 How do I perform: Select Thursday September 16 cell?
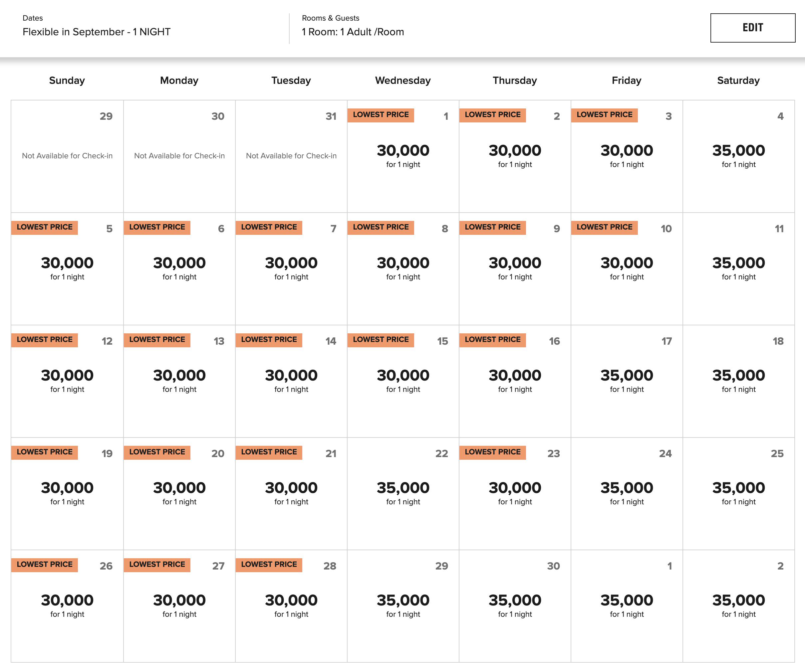[x=514, y=381]
